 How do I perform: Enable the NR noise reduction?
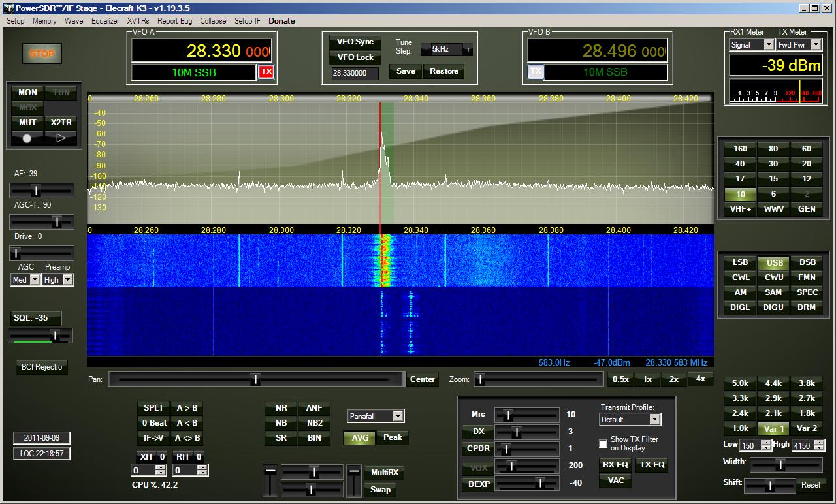281,408
